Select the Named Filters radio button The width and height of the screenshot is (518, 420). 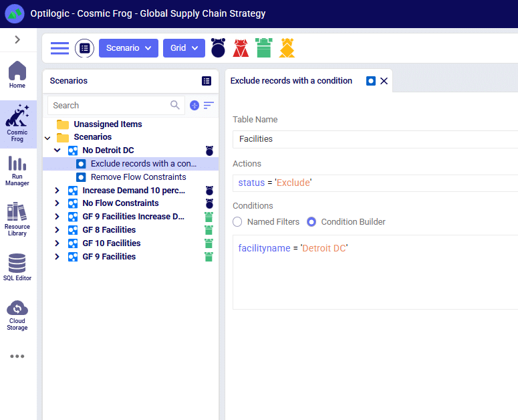click(x=237, y=222)
